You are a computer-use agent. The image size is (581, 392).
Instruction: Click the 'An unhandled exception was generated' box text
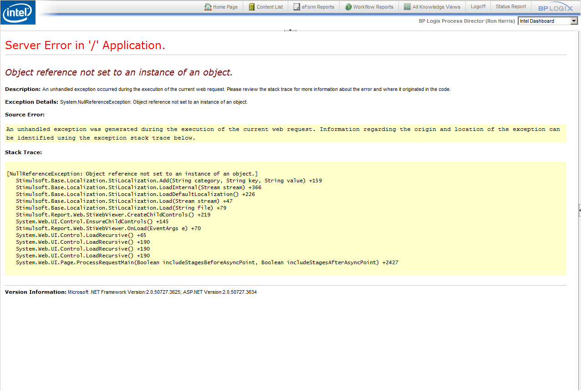point(283,133)
